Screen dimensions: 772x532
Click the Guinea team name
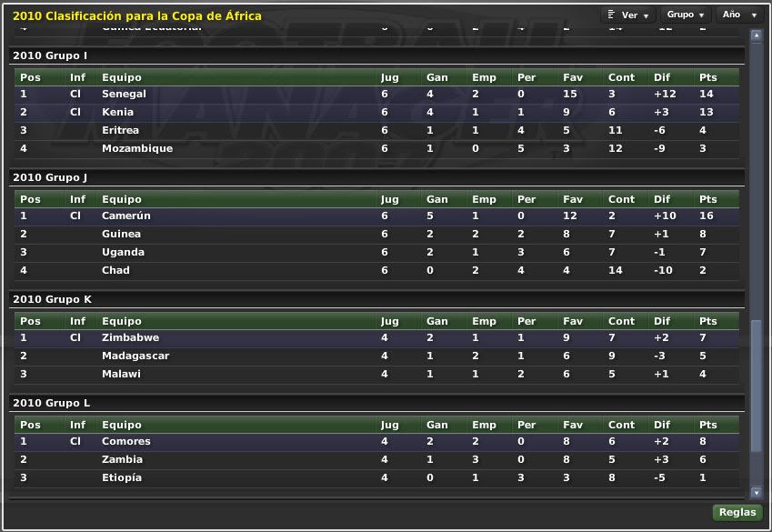(x=123, y=234)
